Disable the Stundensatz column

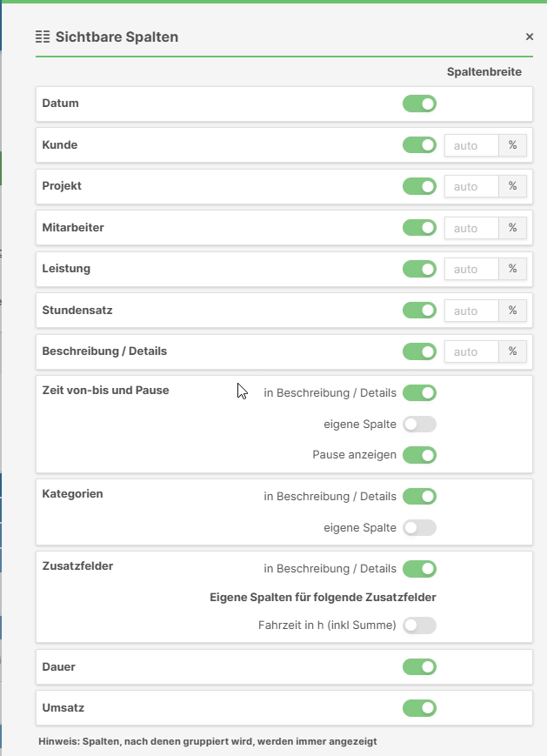tap(420, 310)
